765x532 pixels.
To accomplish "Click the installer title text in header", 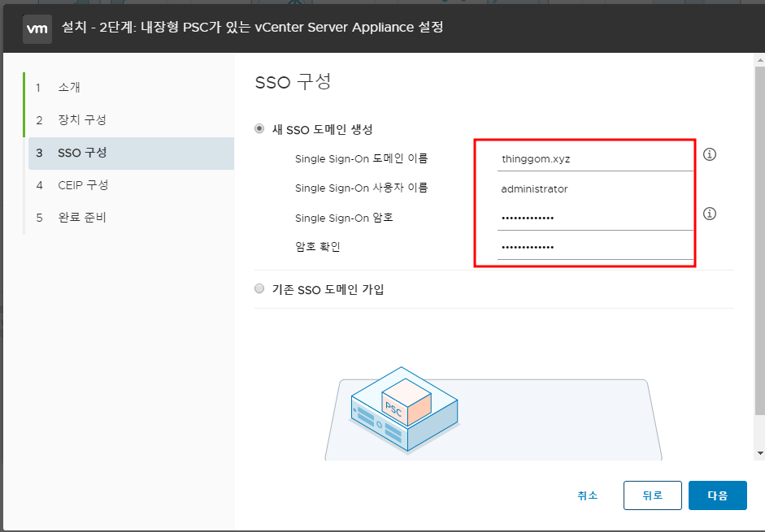I will click(252, 28).
